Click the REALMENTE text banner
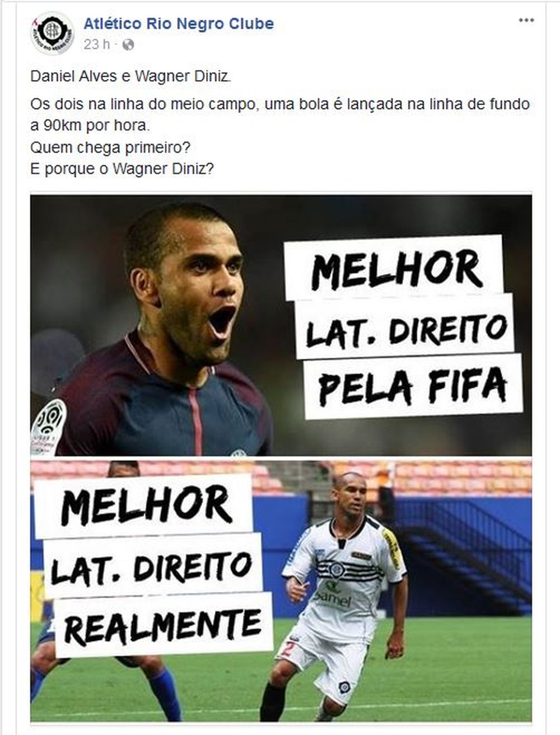Image resolution: width=560 pixels, height=735 pixels. (163, 624)
